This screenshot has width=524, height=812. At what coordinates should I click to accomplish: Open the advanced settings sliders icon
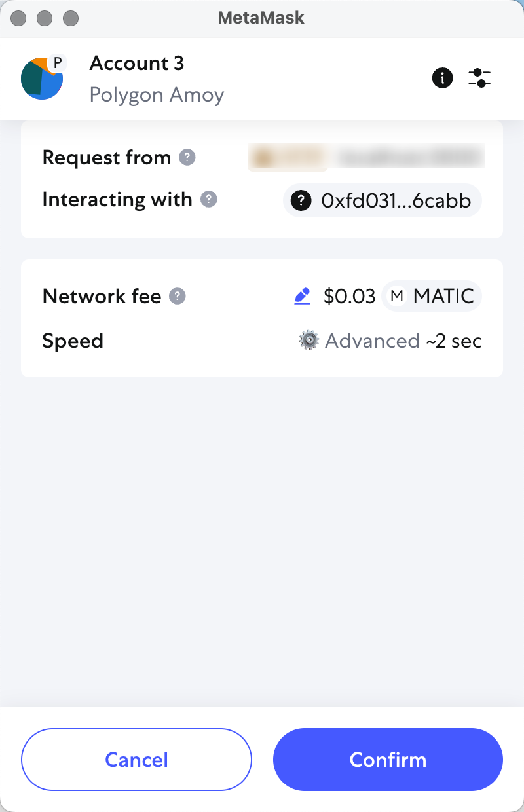pyautogui.click(x=479, y=79)
